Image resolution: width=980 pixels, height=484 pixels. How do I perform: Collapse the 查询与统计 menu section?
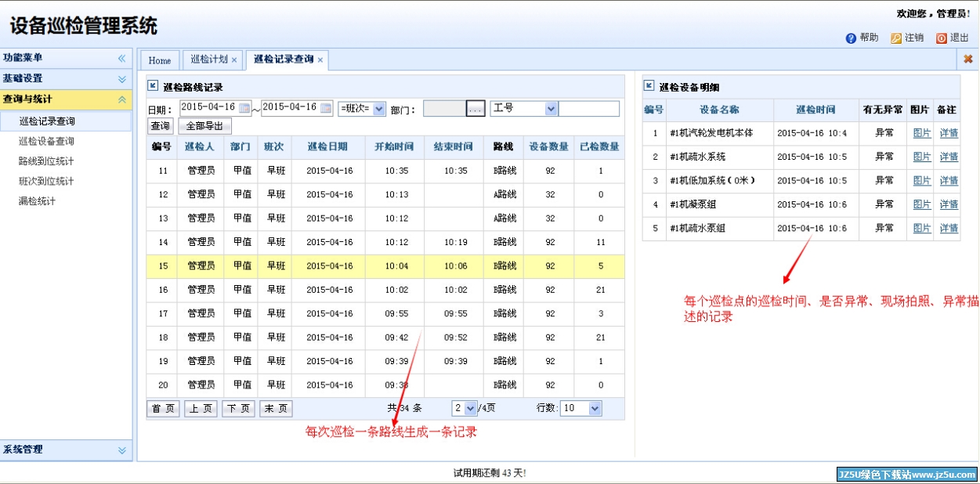[122, 99]
